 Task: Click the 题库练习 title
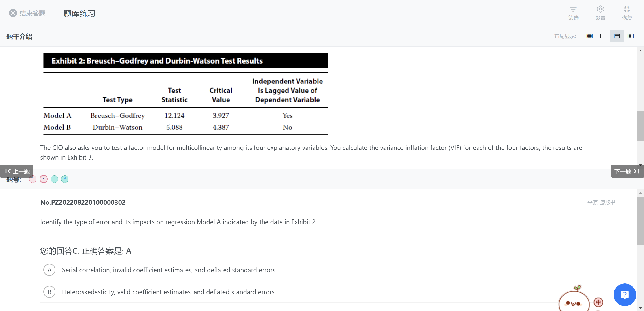(x=79, y=13)
